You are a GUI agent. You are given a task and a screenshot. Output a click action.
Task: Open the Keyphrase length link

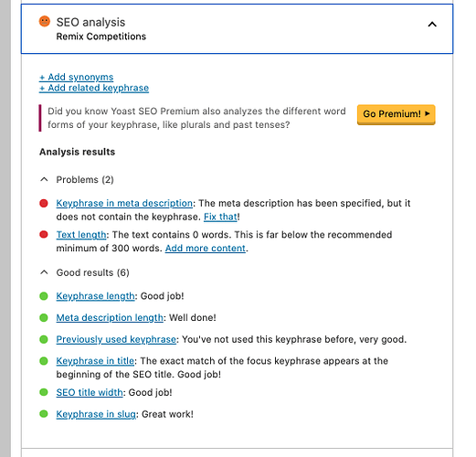[x=95, y=296]
